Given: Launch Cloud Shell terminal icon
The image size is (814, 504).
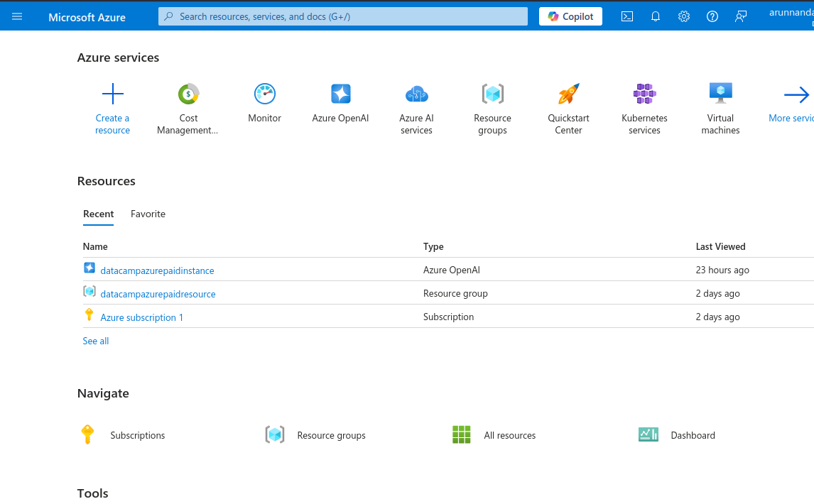Looking at the screenshot, I should 627,16.
